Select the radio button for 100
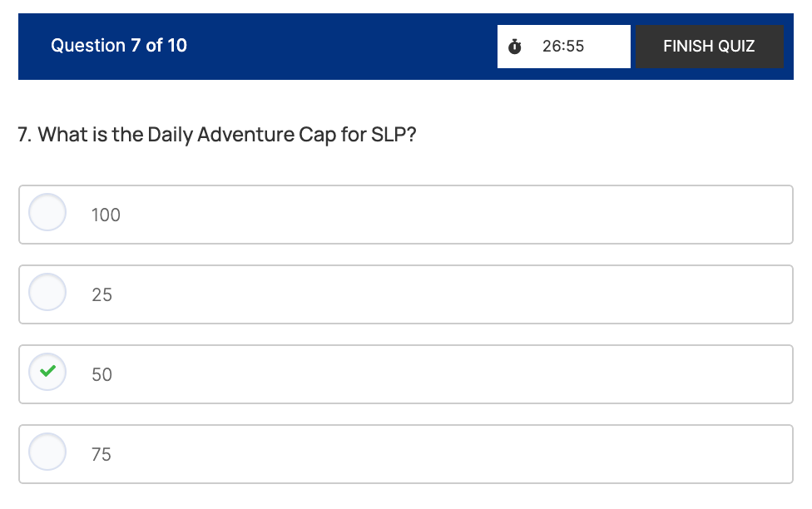The width and height of the screenshot is (812, 509). (47, 212)
